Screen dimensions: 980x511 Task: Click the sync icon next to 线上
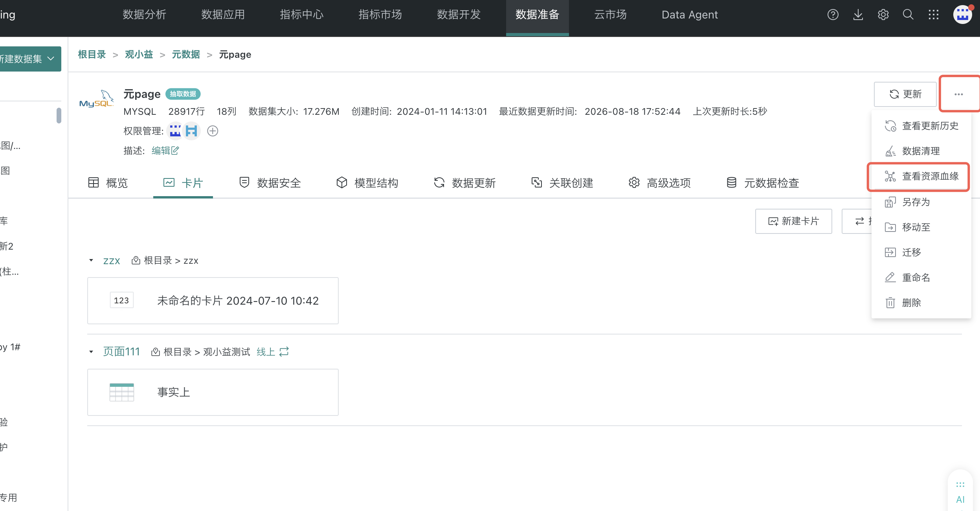(284, 351)
